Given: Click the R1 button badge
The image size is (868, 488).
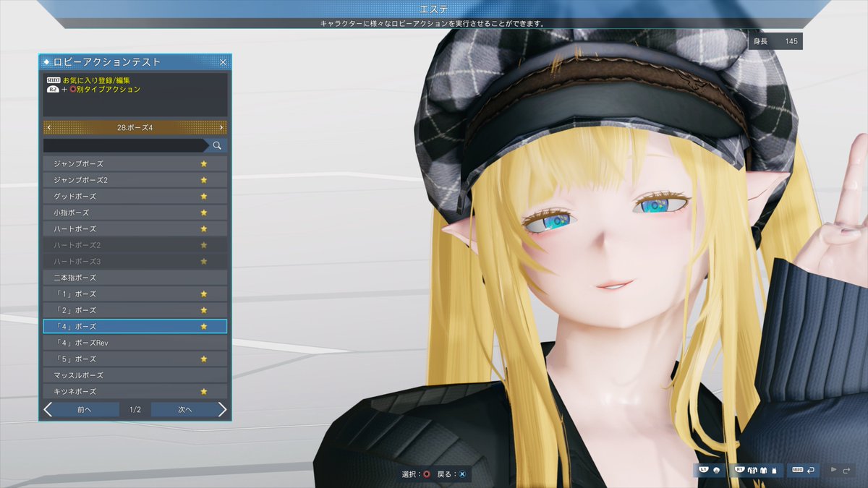Looking at the screenshot, I should [x=739, y=469].
